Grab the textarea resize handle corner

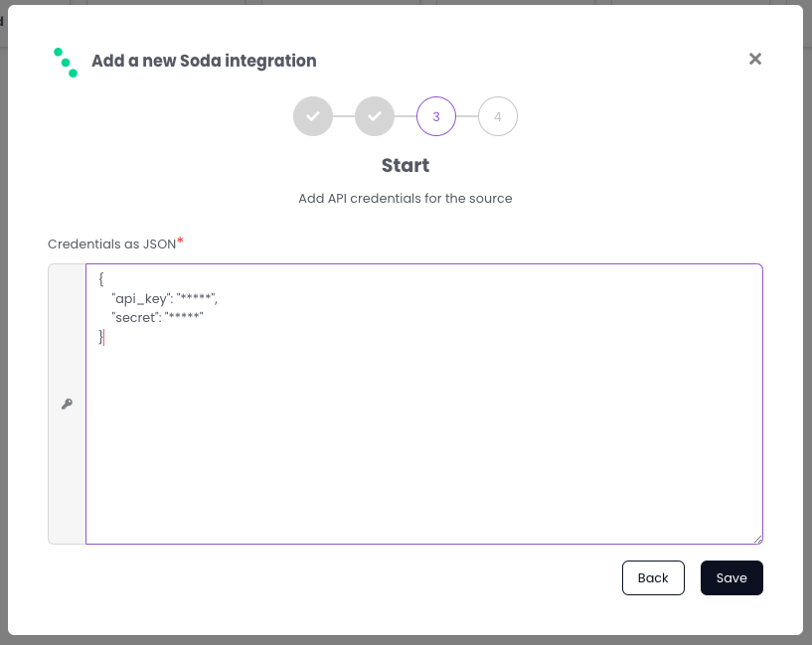757,539
